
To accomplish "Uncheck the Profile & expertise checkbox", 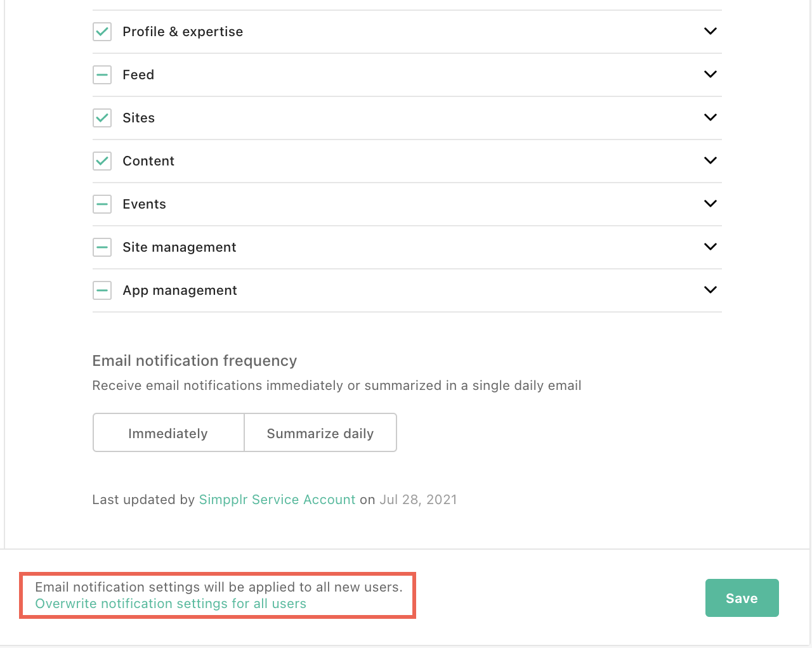I will point(102,32).
